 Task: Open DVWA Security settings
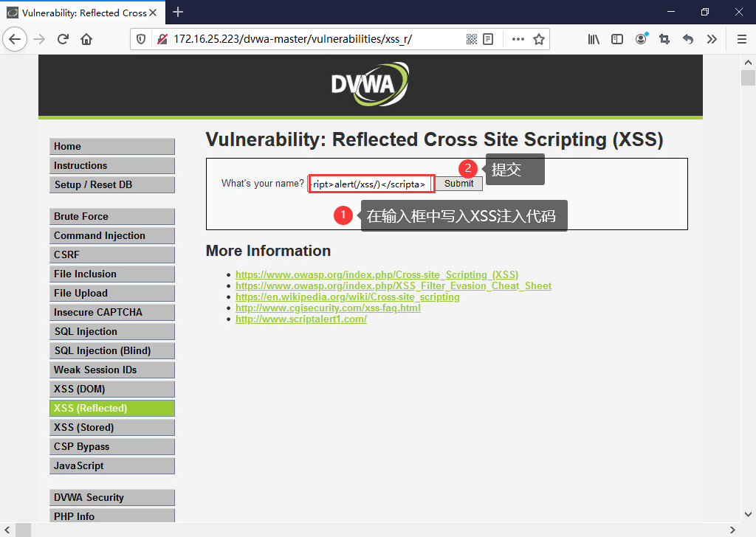pos(112,497)
